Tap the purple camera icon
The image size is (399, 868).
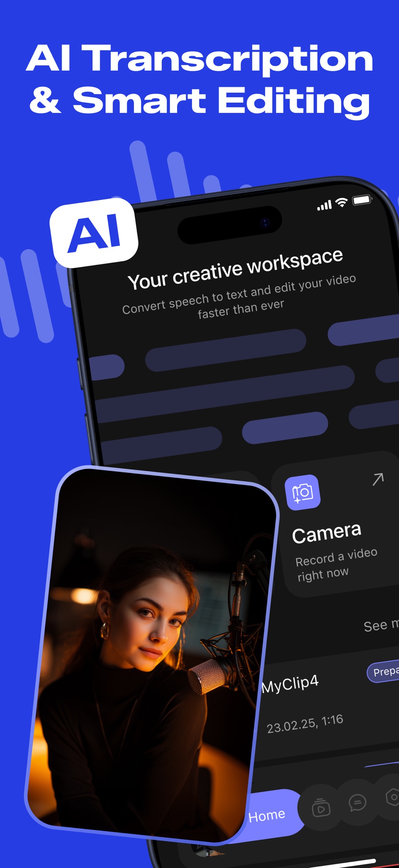tap(303, 492)
